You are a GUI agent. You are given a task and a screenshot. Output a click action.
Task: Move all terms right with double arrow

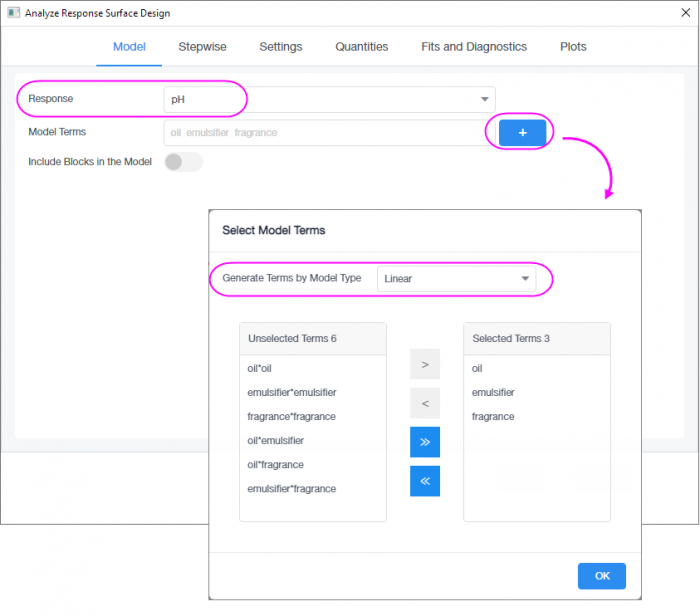(x=424, y=442)
